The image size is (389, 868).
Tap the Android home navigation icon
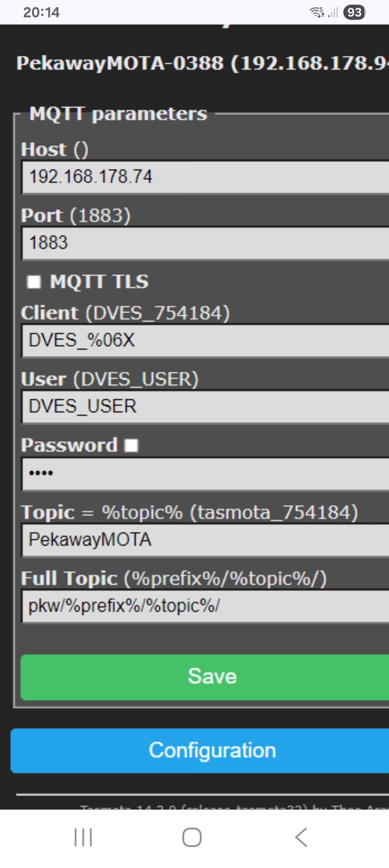(x=192, y=837)
